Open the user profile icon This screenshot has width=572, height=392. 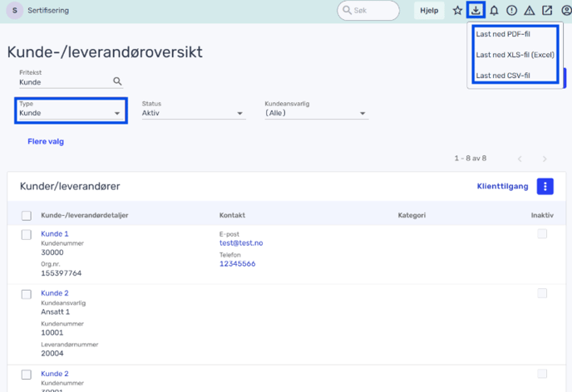point(566,11)
